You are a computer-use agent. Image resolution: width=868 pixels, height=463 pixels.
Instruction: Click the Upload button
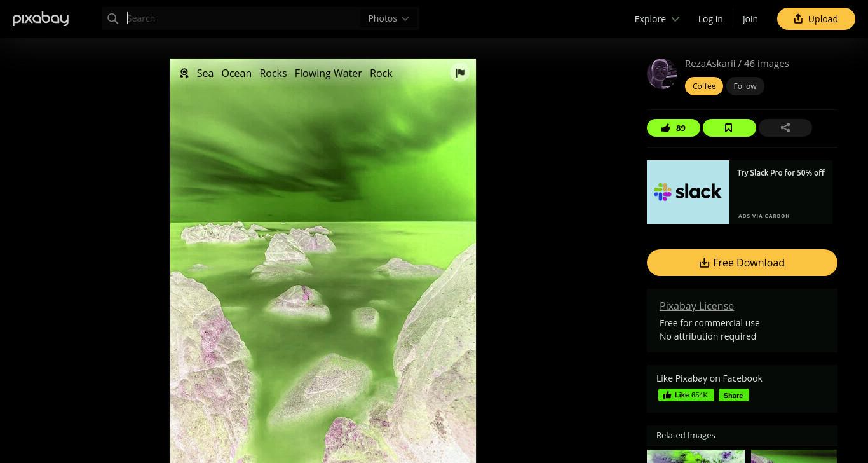pos(816,19)
